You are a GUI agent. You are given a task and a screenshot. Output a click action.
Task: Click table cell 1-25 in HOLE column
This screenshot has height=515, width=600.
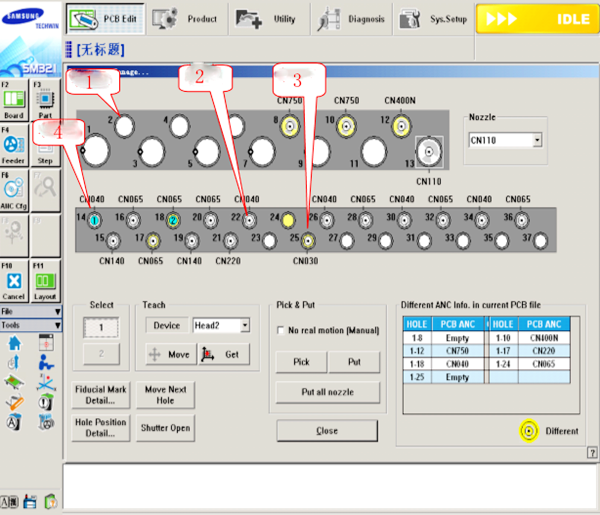[x=417, y=377]
